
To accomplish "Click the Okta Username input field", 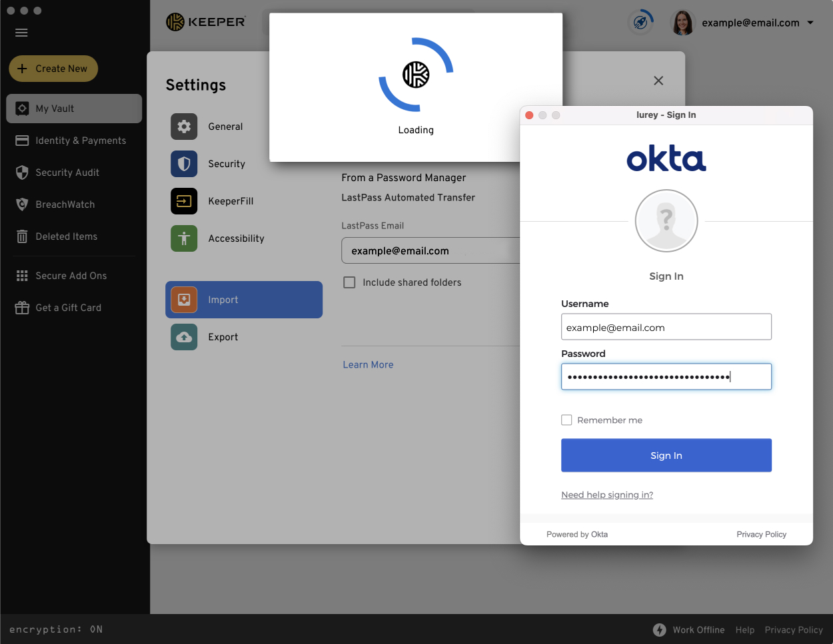I will point(666,327).
